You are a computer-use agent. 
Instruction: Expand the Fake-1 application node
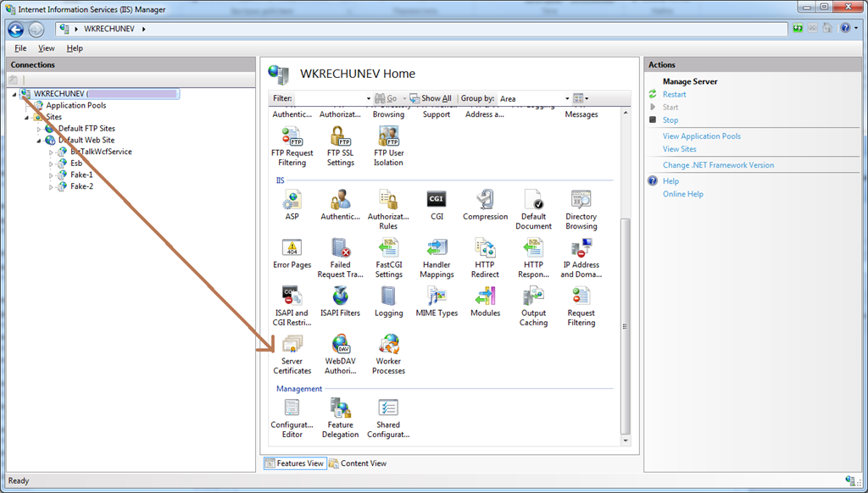point(51,175)
